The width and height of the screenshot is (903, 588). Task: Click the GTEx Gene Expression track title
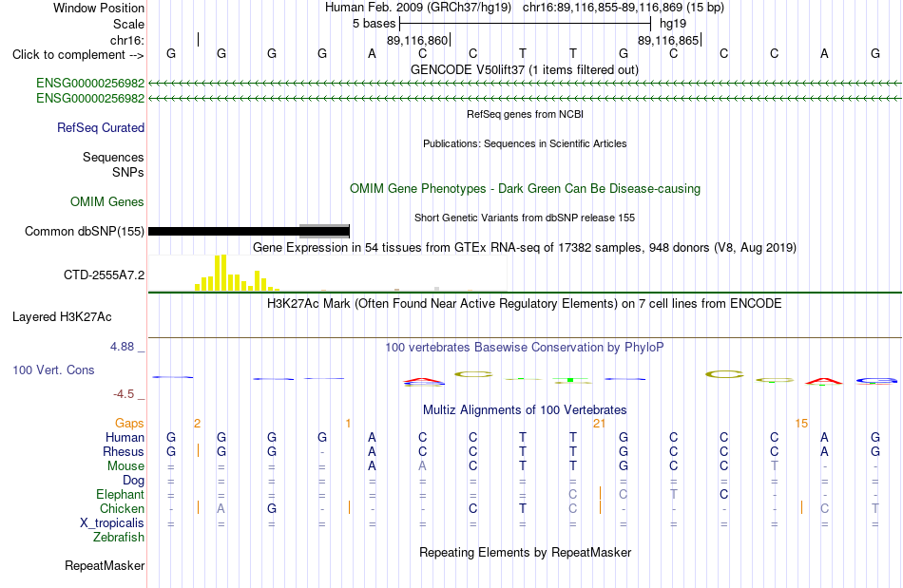click(x=525, y=247)
